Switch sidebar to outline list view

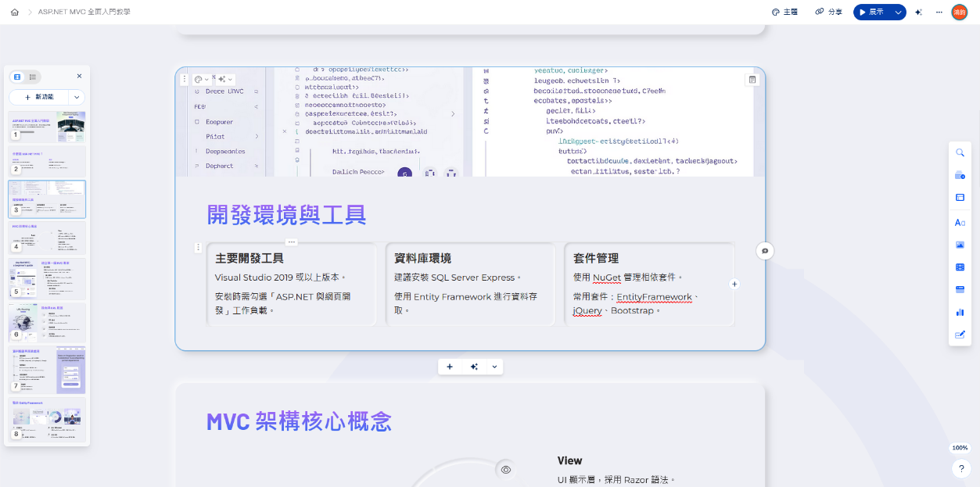pyautogui.click(x=33, y=77)
